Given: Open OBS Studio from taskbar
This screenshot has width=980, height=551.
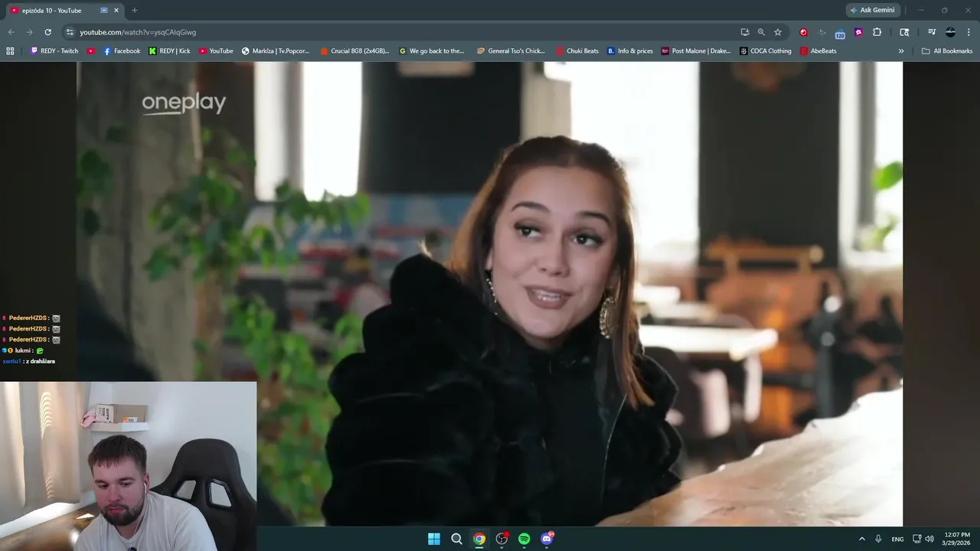Looking at the screenshot, I should 501,539.
